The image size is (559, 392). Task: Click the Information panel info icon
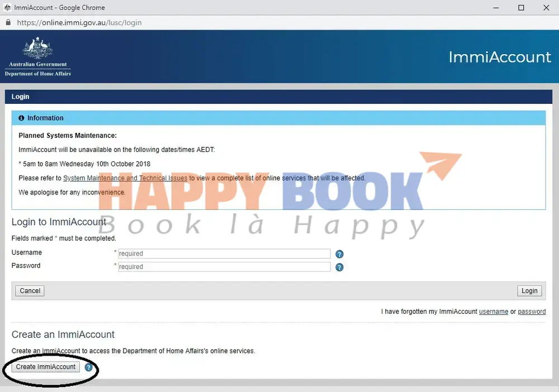[x=21, y=118]
